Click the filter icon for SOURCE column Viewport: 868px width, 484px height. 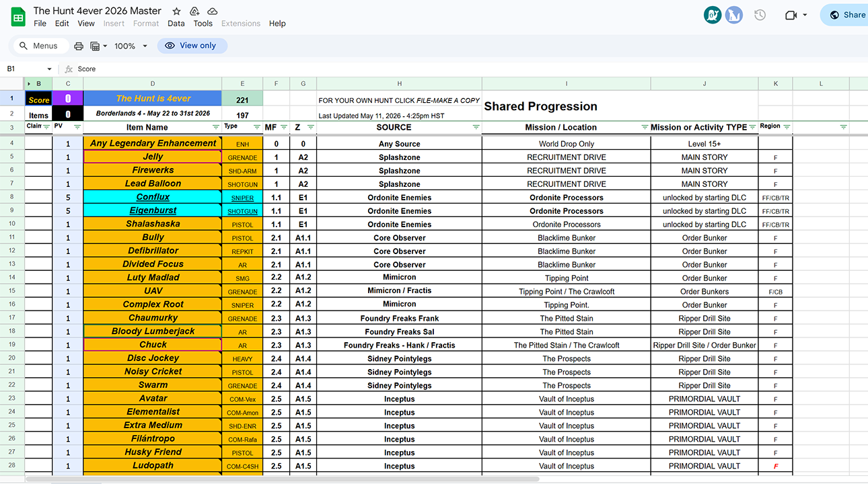coord(476,127)
